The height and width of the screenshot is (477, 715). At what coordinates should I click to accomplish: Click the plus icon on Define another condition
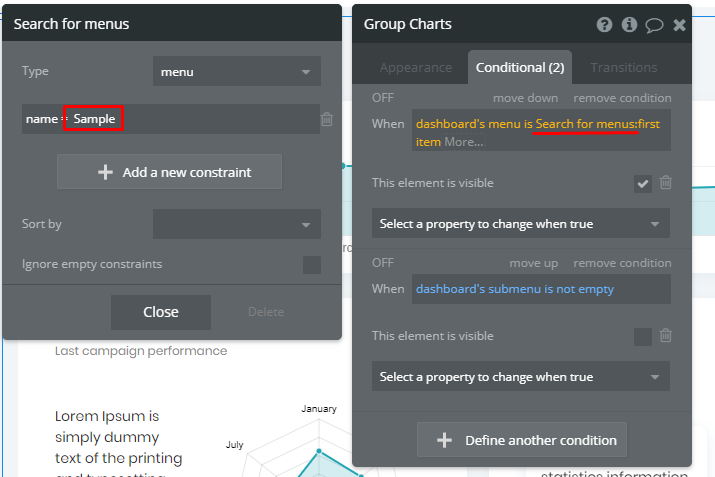click(445, 440)
